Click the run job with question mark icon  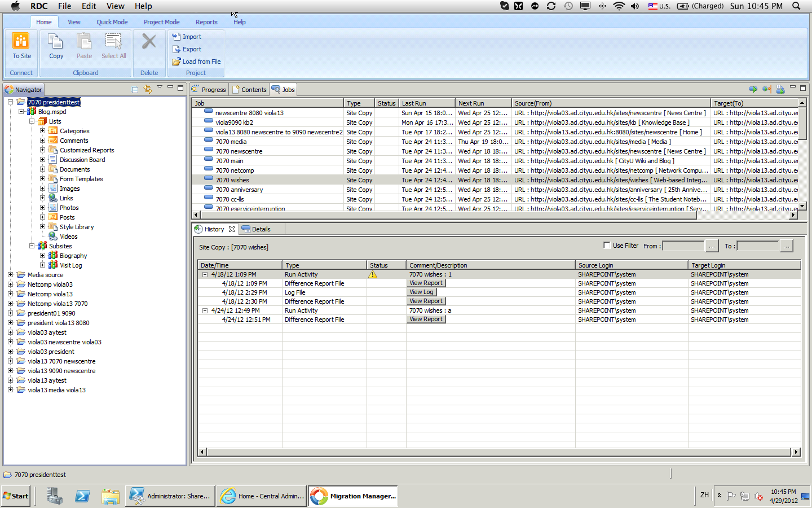tap(780, 89)
